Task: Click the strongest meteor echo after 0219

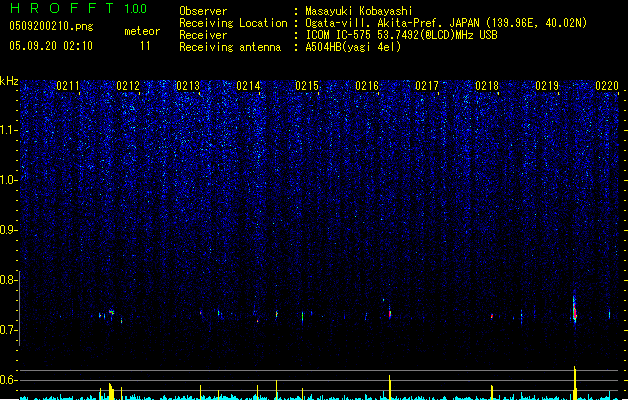Action: 574,309
